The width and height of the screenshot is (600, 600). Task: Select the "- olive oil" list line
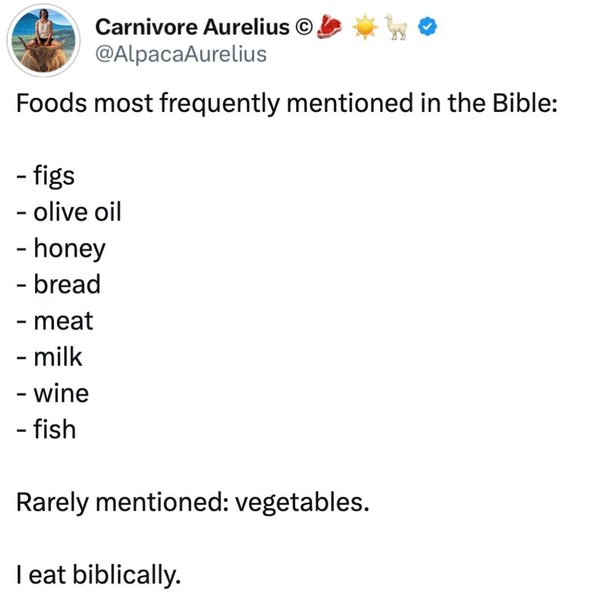coord(69,212)
